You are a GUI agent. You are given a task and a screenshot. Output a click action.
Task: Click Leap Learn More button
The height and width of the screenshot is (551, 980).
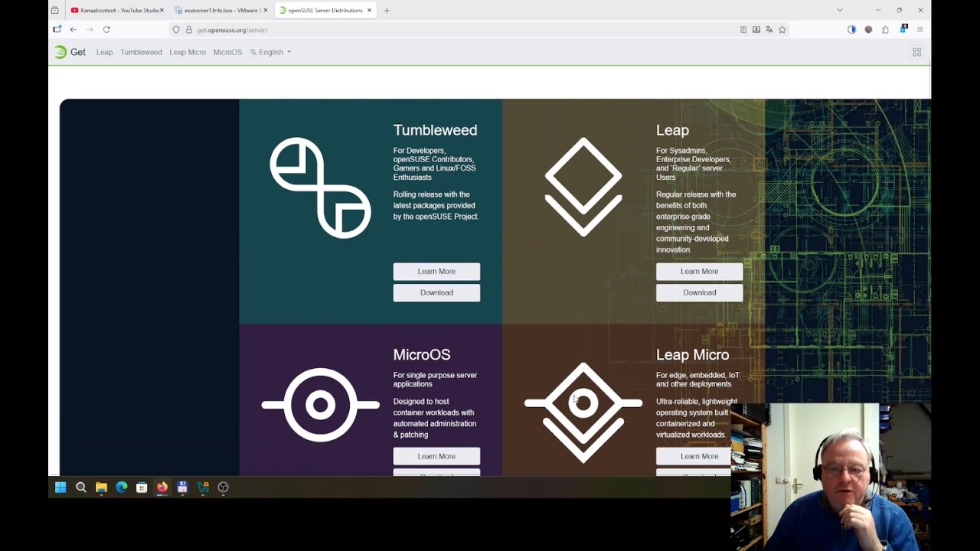(x=699, y=271)
